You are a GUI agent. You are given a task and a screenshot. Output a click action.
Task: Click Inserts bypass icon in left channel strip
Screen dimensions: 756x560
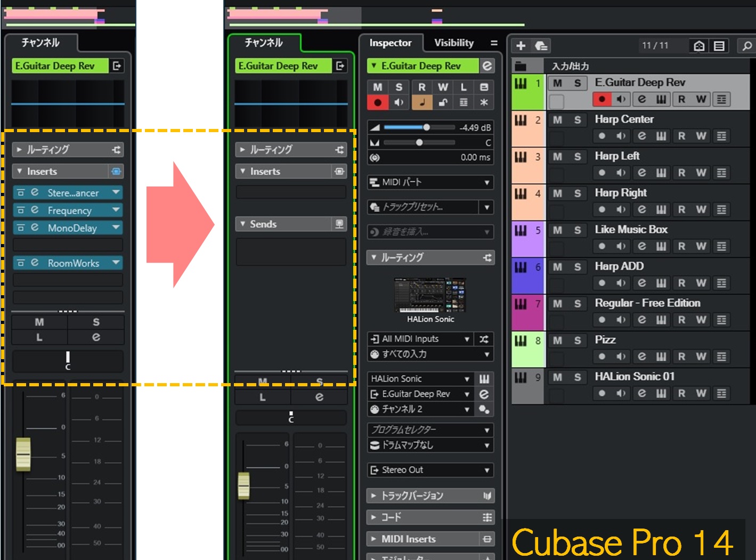116,172
